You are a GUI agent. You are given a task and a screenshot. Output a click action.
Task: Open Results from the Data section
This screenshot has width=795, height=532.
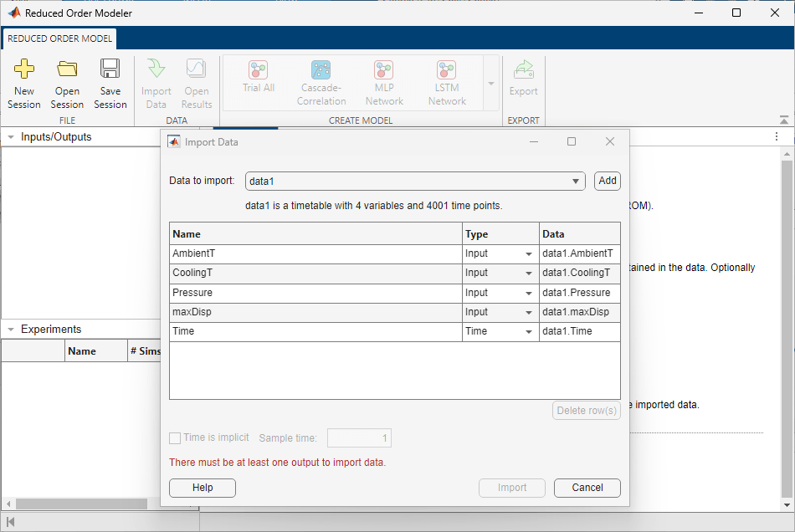pos(196,81)
